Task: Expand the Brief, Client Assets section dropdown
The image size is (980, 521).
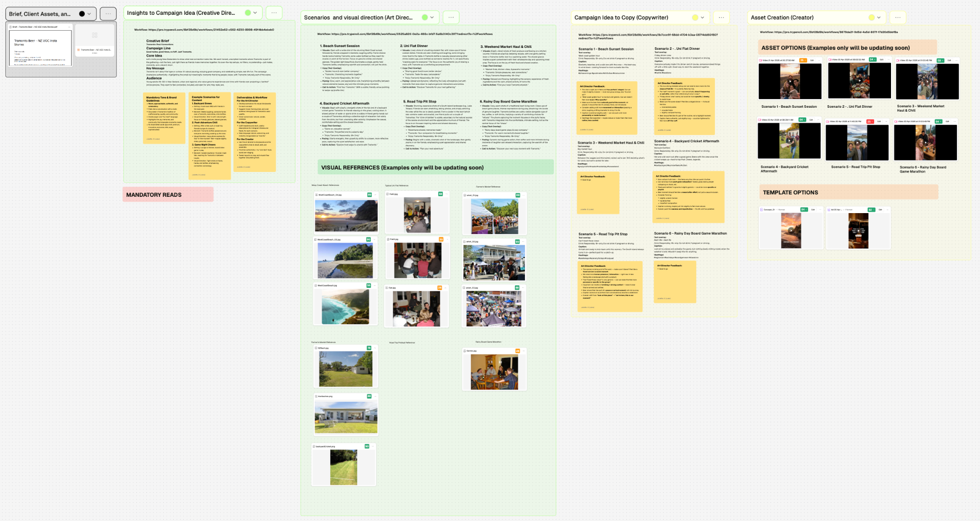Action: (x=89, y=14)
